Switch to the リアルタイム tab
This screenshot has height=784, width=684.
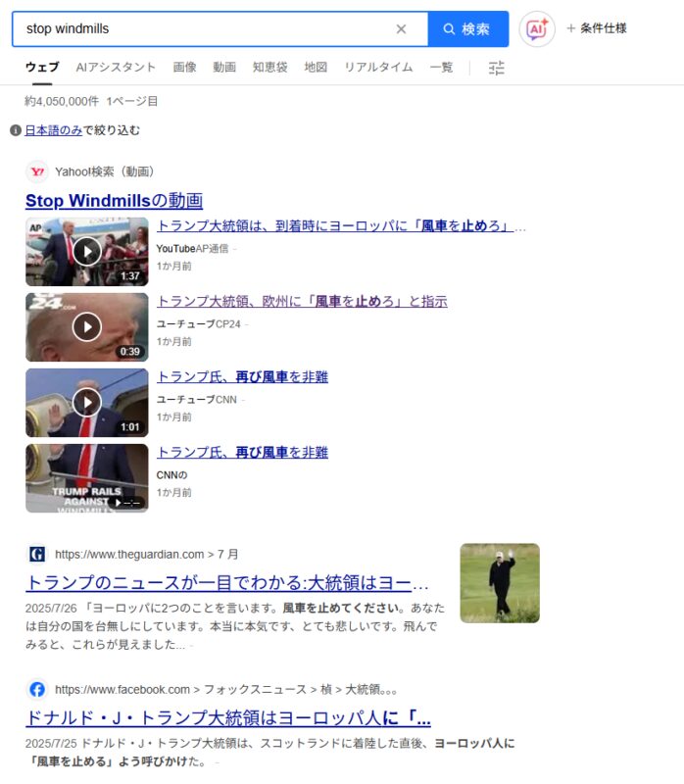coord(378,67)
